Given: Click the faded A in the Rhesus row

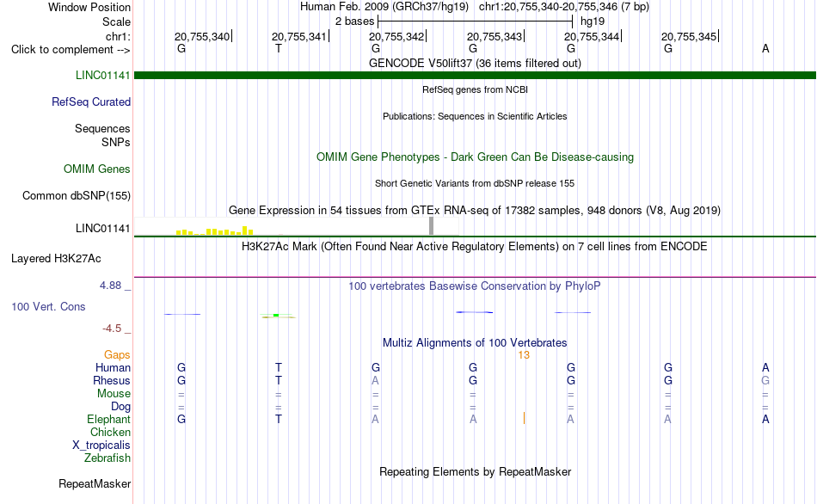Looking at the screenshot, I should 375,381.
